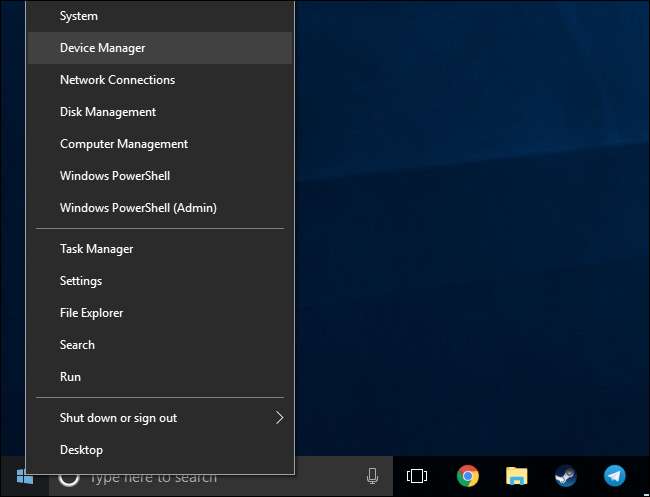The image size is (650, 497).
Task: Open Google Chrome from the taskbar
Action: click(x=467, y=477)
